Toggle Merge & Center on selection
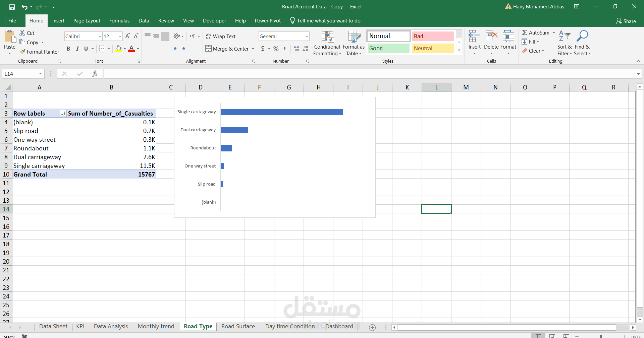Image resolution: width=644 pixels, height=338 pixels. pos(227,49)
